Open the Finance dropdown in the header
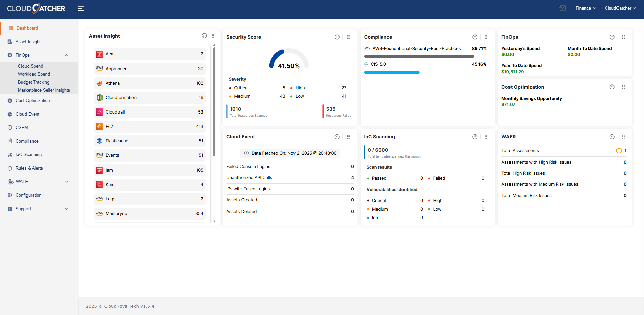This screenshot has width=644, height=315. [585, 8]
